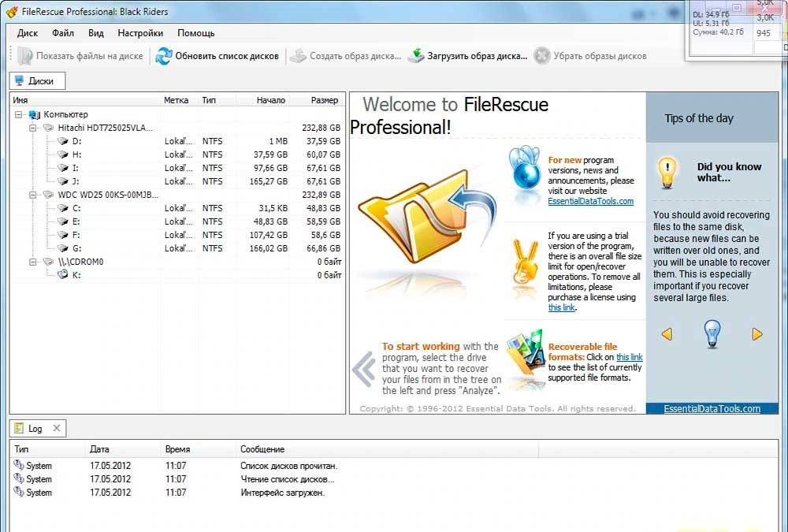Collapse the WDC WD25 00KS-00MJB node
This screenshot has height=532, width=788.
[x=33, y=195]
